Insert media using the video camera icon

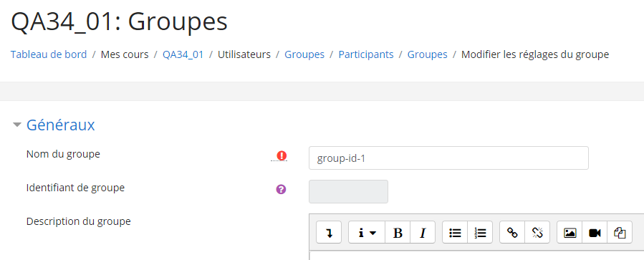click(595, 233)
